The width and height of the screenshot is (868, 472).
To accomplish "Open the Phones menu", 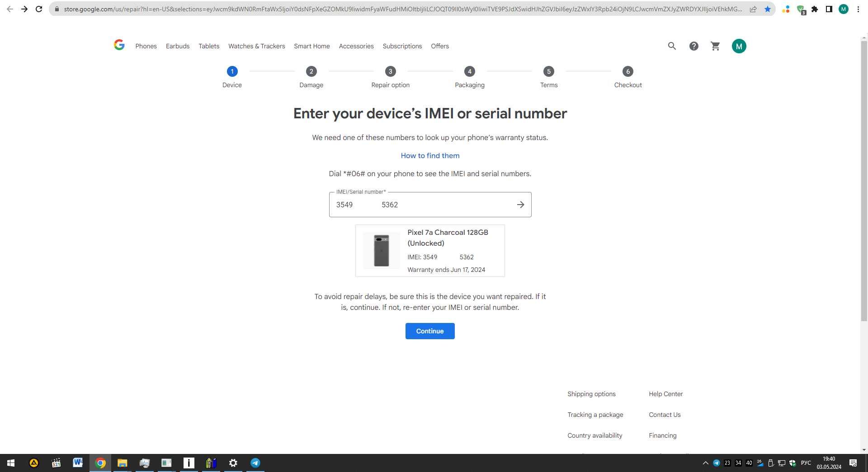I will point(146,46).
